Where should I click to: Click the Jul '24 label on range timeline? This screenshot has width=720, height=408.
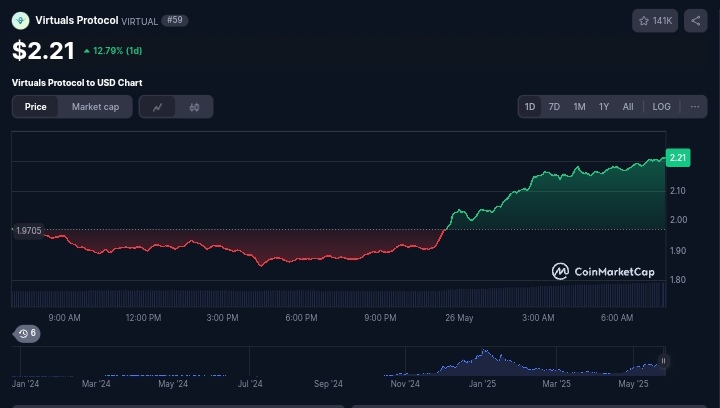[x=250, y=384]
